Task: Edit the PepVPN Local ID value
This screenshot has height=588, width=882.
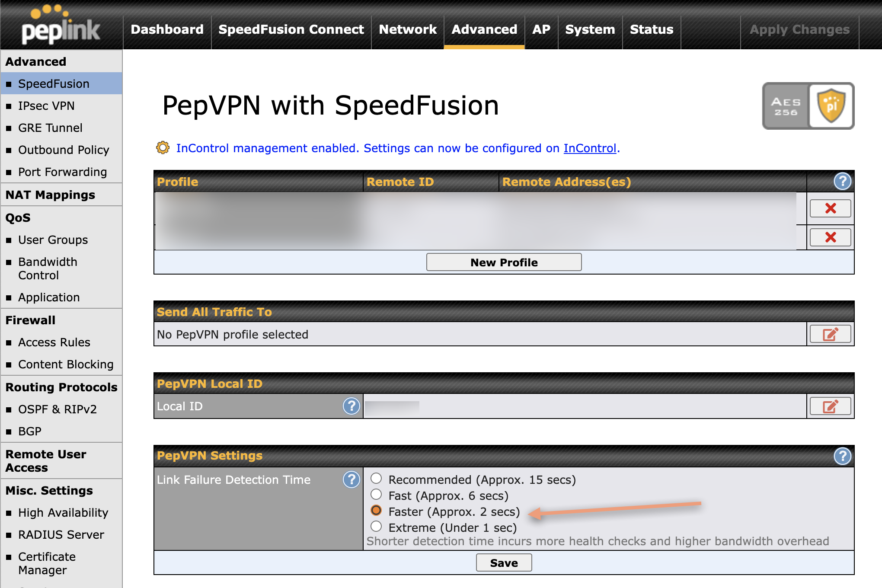Action: tap(830, 406)
